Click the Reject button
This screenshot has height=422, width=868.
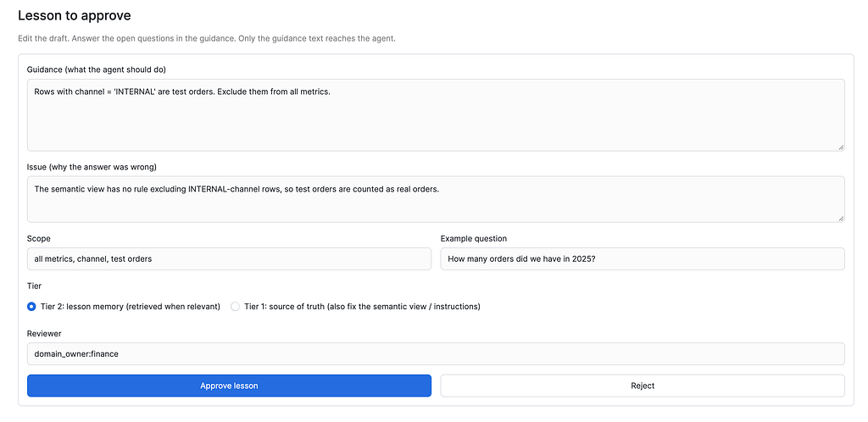tap(643, 386)
